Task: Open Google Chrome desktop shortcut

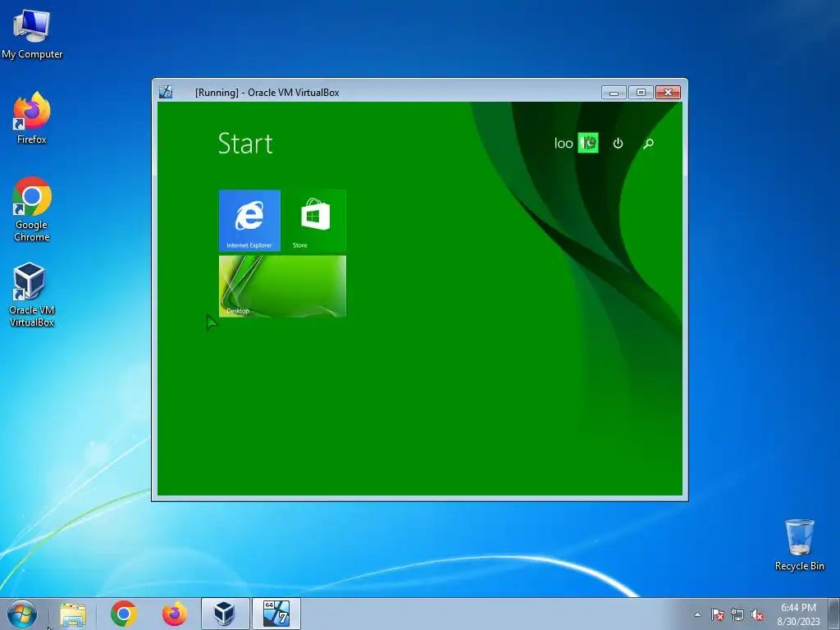Action: click(32, 209)
